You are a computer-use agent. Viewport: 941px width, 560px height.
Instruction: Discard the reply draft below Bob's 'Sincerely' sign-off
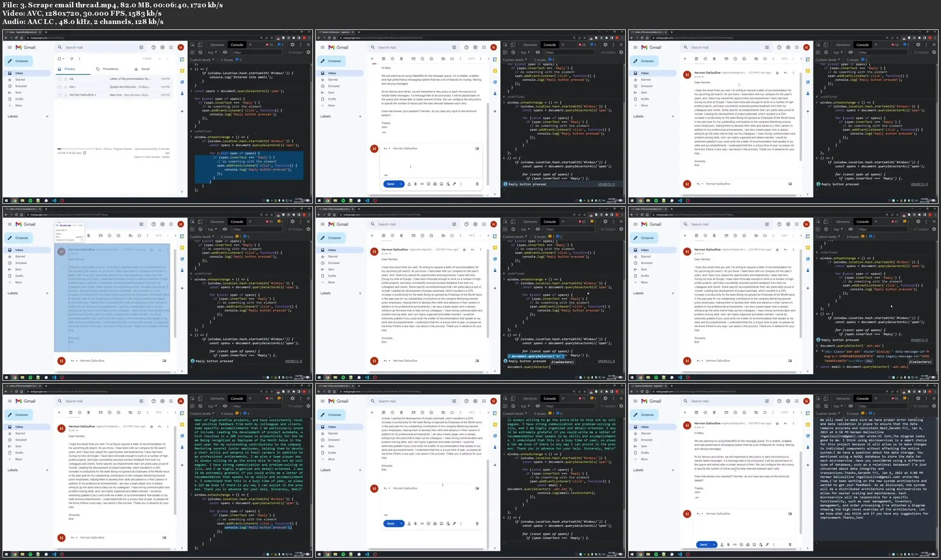click(477, 523)
